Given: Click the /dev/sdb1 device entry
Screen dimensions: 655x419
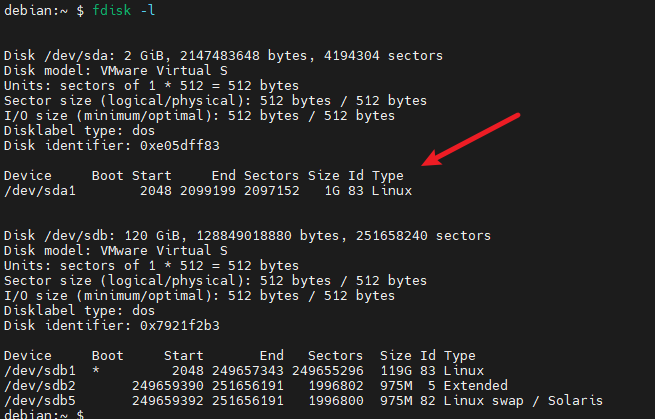Looking at the screenshot, I should [37, 370].
